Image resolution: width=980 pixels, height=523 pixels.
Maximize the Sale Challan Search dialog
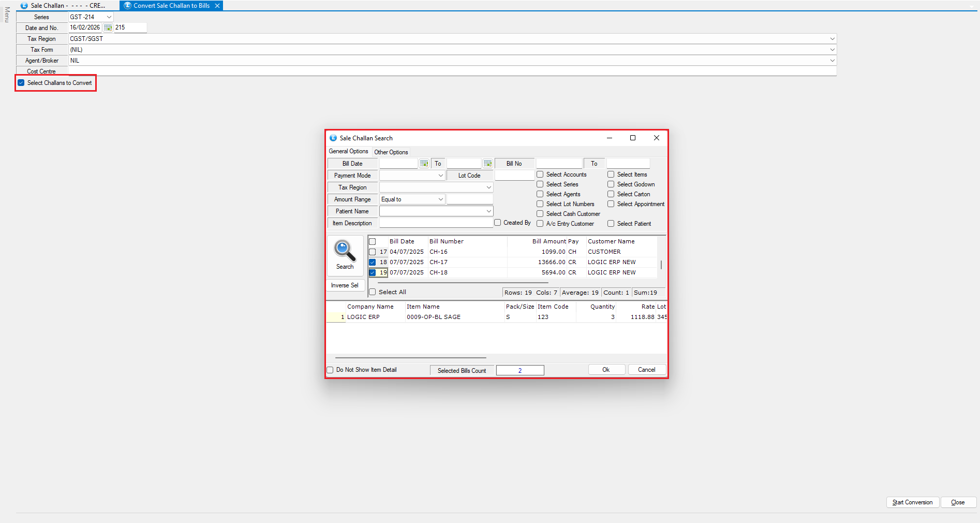click(x=632, y=138)
